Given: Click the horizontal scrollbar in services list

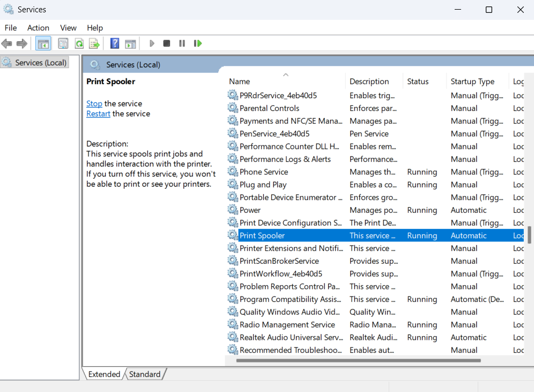Looking at the screenshot, I should pyautogui.click(x=358, y=360).
